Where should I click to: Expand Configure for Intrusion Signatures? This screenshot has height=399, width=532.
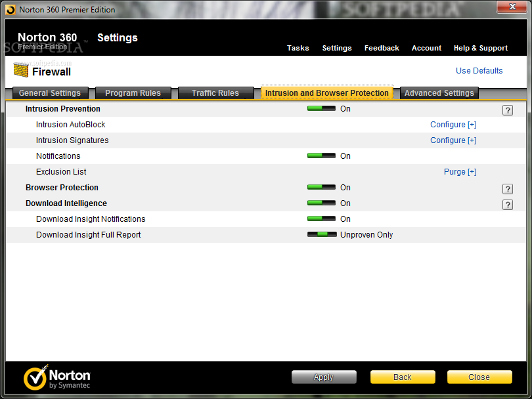(453, 140)
